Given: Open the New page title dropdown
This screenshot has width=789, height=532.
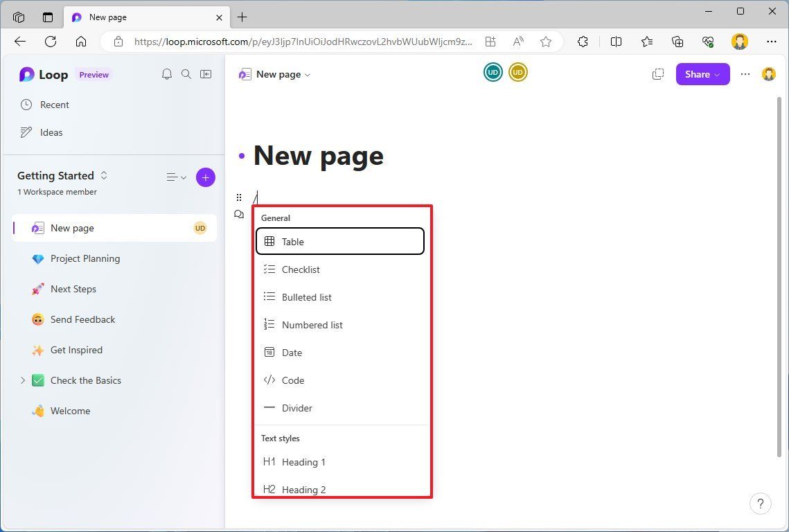Looking at the screenshot, I should point(308,74).
